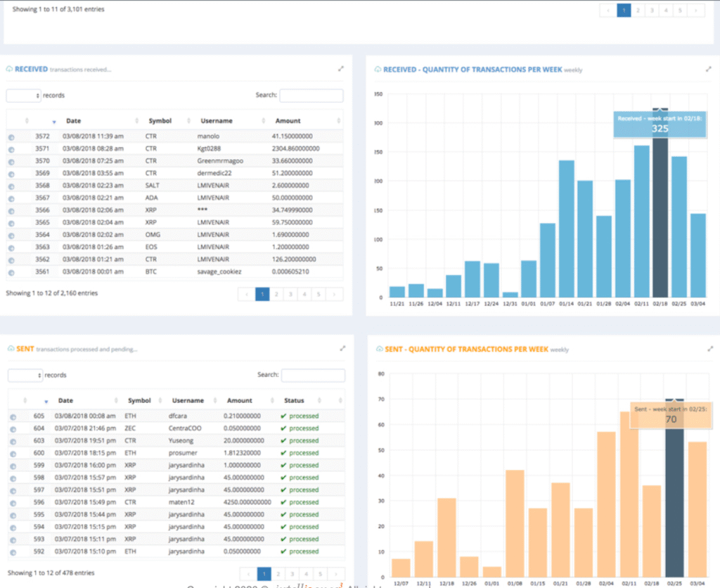Open the records-per-page dropdown in Received panel
The image size is (720, 588).
tap(23, 95)
